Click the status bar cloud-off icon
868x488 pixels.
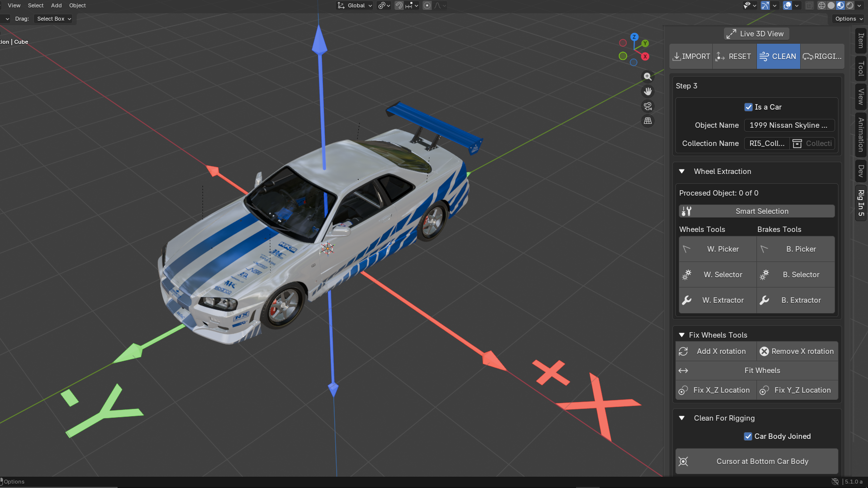(835, 482)
